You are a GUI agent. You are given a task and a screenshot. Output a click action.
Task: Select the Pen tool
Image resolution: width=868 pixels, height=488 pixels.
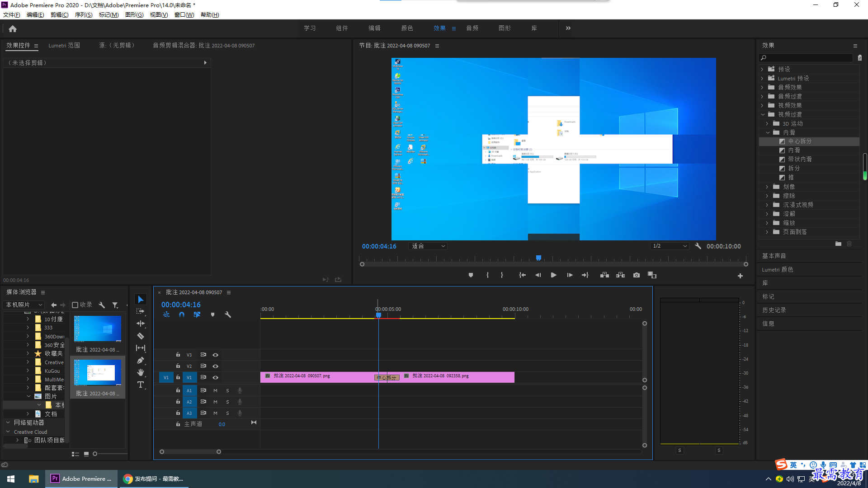[141, 360]
